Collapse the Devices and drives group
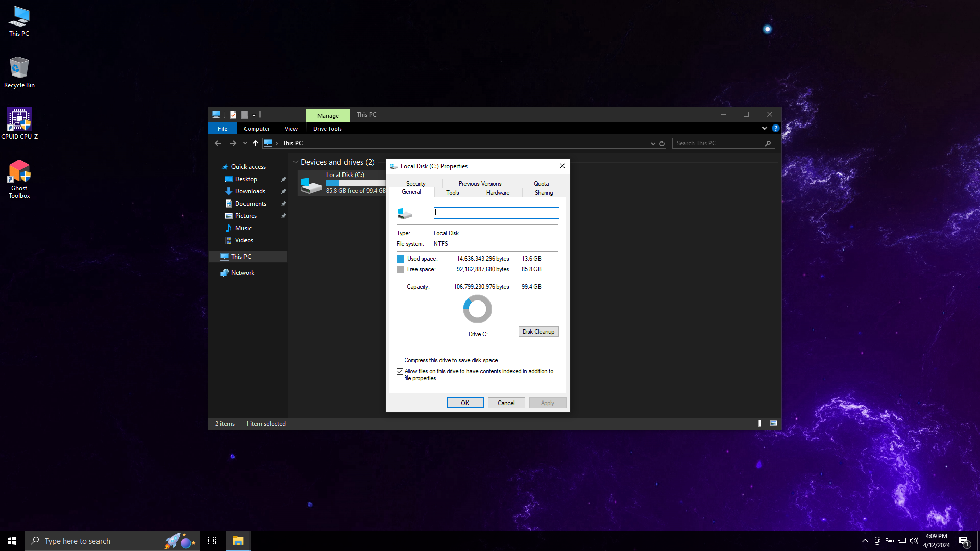This screenshot has width=980, height=551. (296, 162)
